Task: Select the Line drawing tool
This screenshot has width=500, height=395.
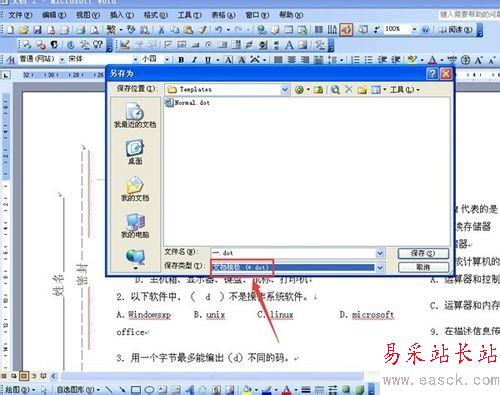Action: tap(109, 389)
